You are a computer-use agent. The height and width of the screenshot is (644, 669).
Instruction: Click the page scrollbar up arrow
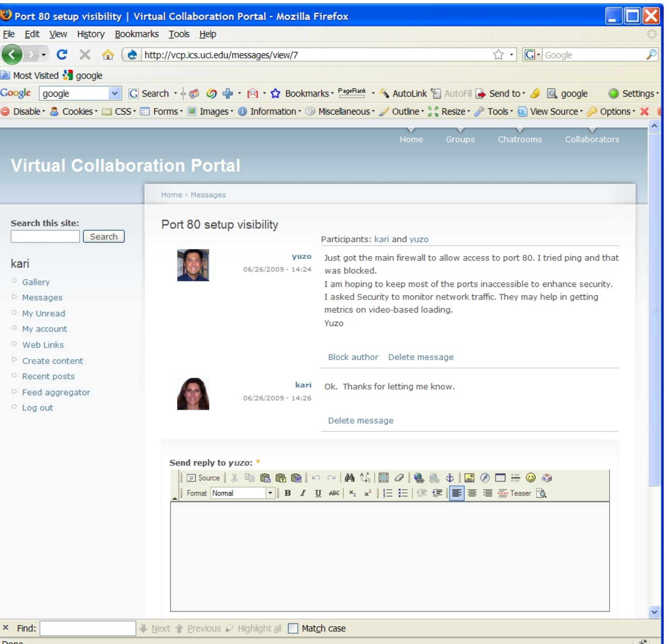[654, 126]
